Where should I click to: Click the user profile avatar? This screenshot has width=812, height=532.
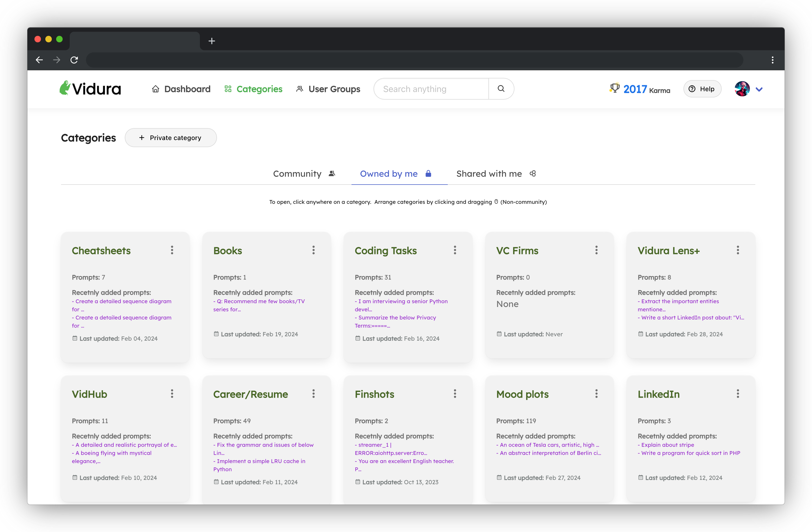tap(742, 89)
